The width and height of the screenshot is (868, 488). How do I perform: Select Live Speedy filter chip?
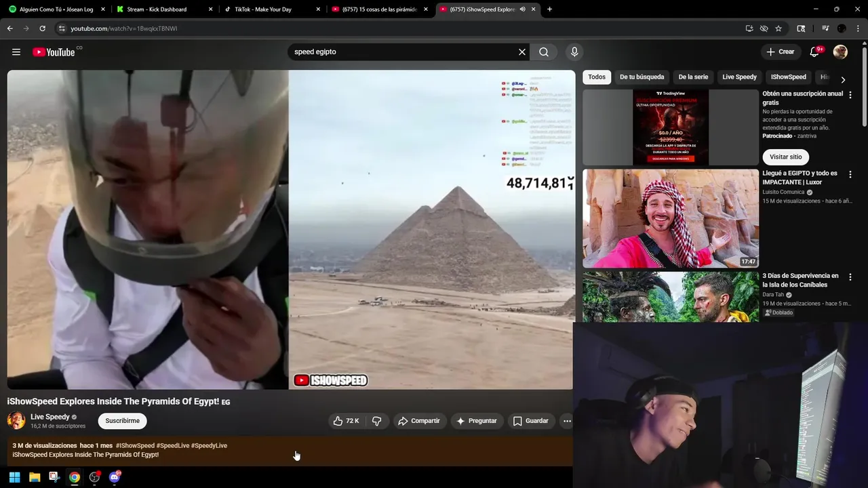pos(739,77)
